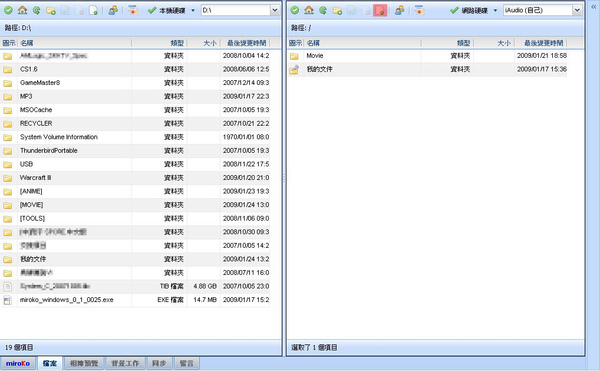Click the green checkmark icon in left panel toolbar

coord(8,10)
